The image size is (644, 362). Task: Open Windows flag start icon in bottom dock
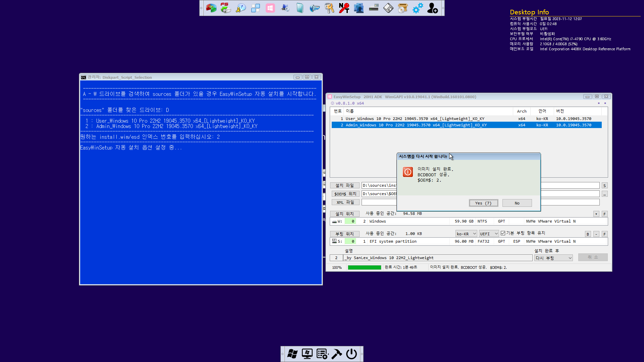292,354
